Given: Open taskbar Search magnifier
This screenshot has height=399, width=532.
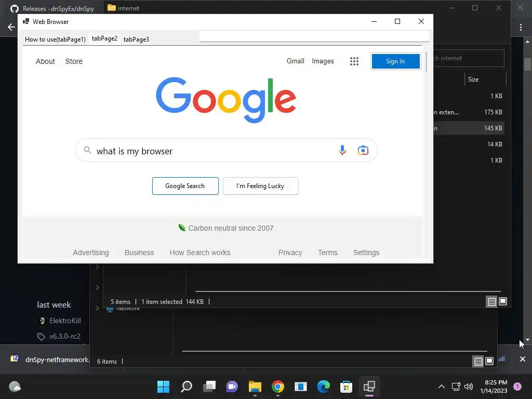Looking at the screenshot, I should [187, 387].
